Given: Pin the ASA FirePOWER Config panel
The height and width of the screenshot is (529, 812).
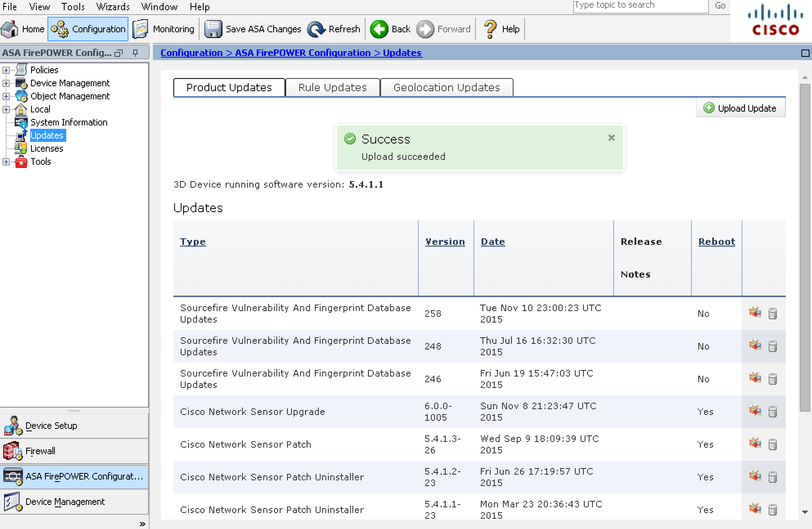Looking at the screenshot, I should point(135,53).
